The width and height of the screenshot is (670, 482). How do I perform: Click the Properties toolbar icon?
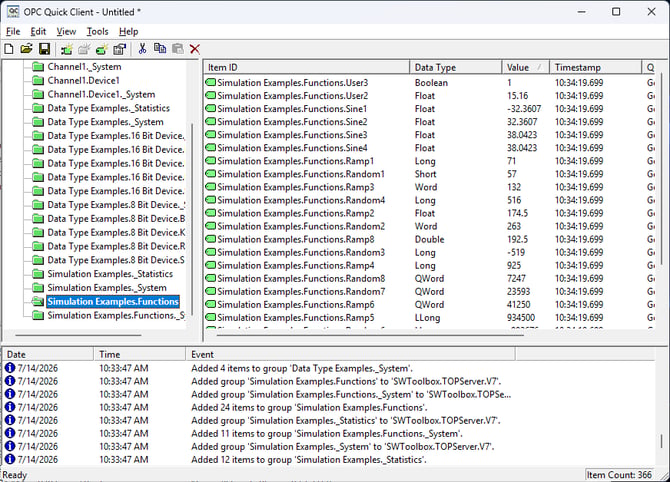pyautogui.click(x=120, y=49)
